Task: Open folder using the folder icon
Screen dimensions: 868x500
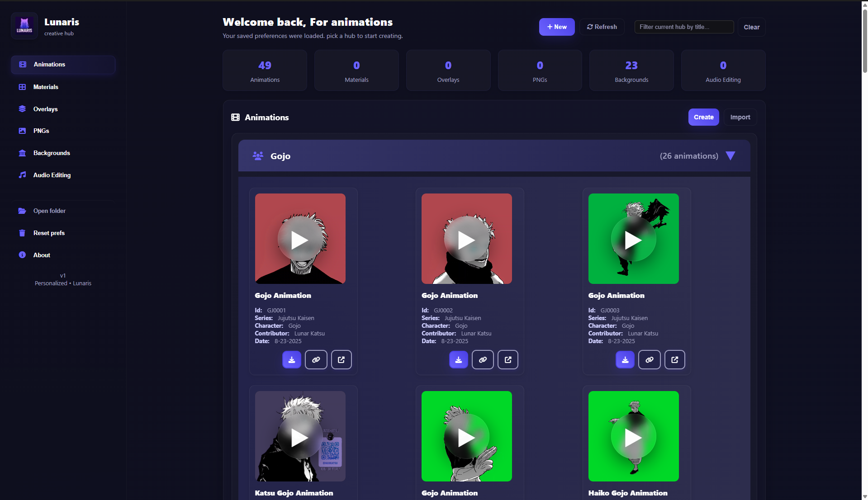Action: tap(22, 211)
